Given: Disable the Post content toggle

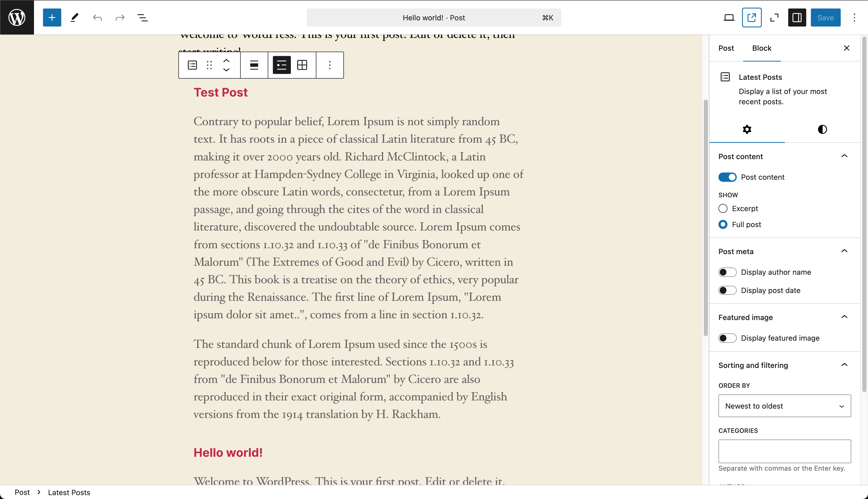Looking at the screenshot, I should (x=727, y=177).
